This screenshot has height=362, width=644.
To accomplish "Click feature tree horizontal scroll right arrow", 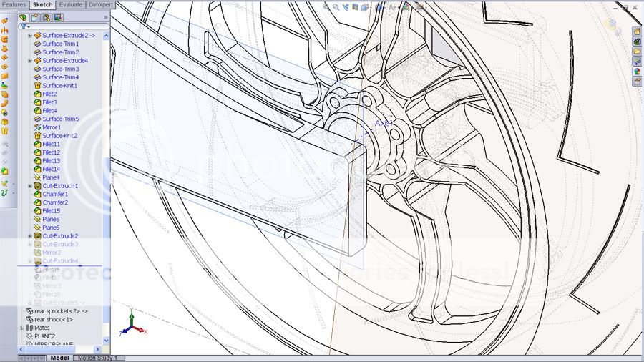I will [x=97, y=349].
